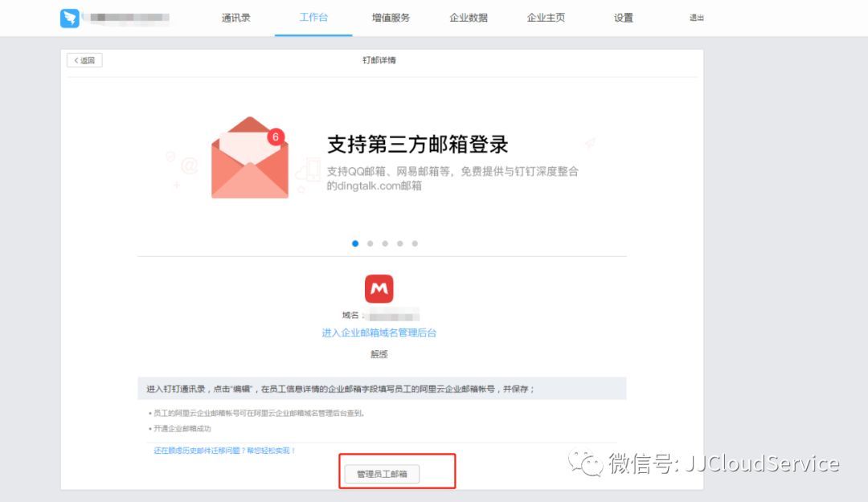Click the DingTalk logo icon
The height and width of the screenshot is (502, 868).
[70, 18]
